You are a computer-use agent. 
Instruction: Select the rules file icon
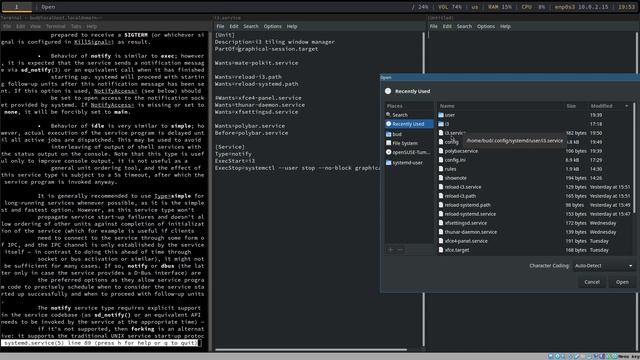pyautogui.click(x=441, y=169)
